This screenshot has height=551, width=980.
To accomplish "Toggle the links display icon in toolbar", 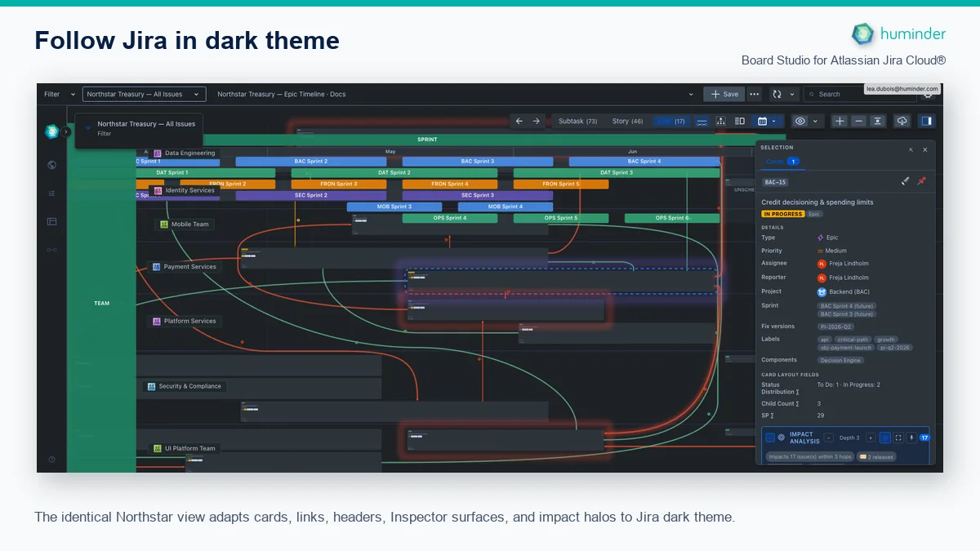I will [702, 121].
